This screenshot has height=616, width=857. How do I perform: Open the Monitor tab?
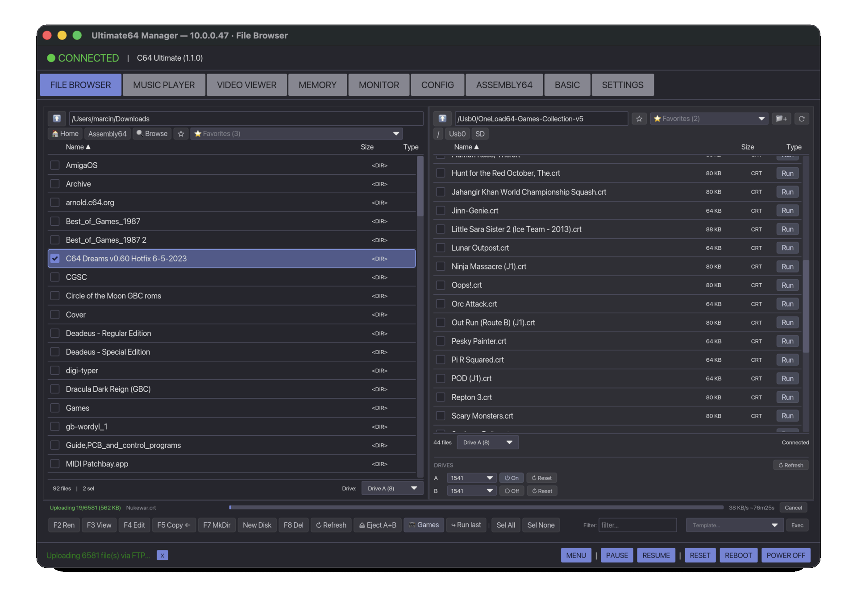pyautogui.click(x=379, y=85)
